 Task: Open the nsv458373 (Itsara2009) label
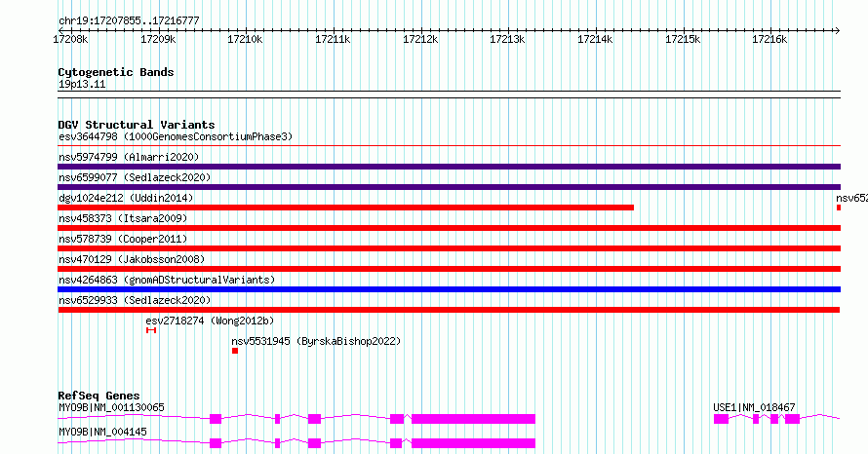click(123, 218)
